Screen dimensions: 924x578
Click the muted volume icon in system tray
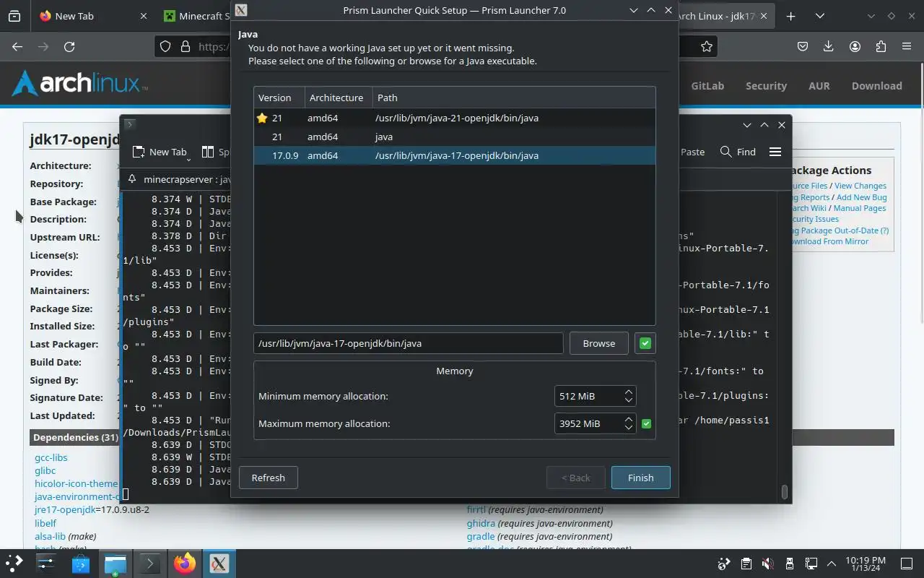point(768,564)
